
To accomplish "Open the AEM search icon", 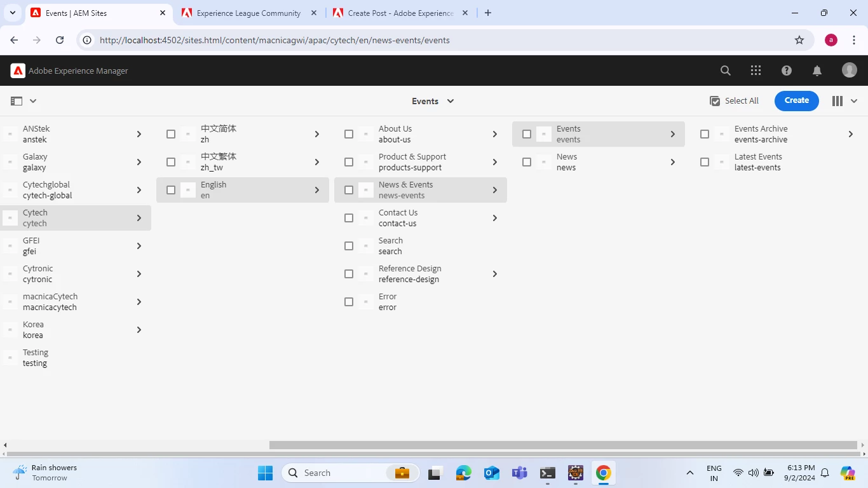I will tap(725, 71).
